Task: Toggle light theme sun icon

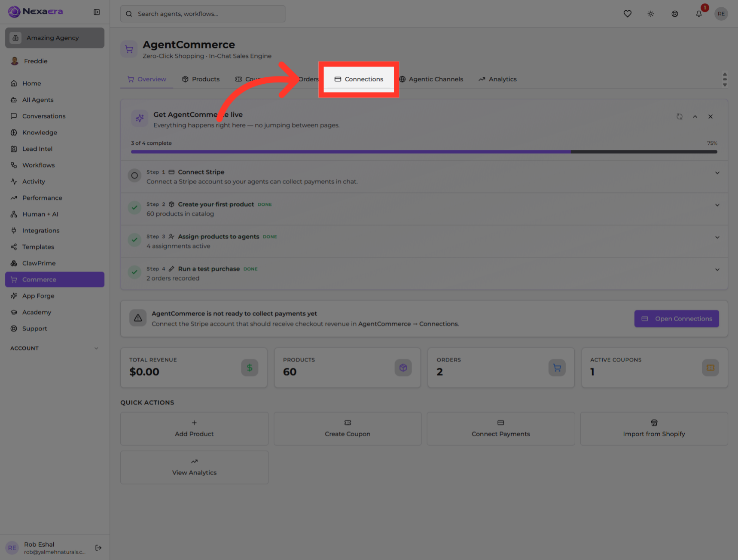Action: pos(651,14)
